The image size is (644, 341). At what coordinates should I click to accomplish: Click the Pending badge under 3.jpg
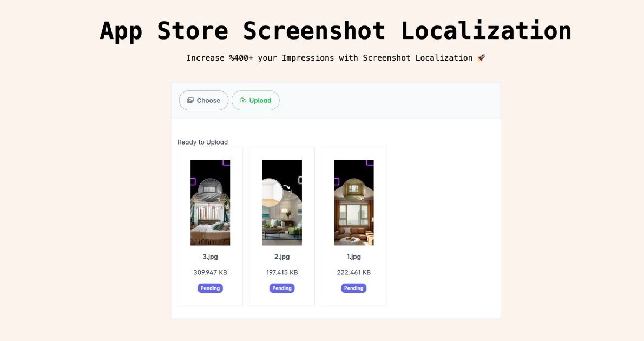tap(210, 288)
